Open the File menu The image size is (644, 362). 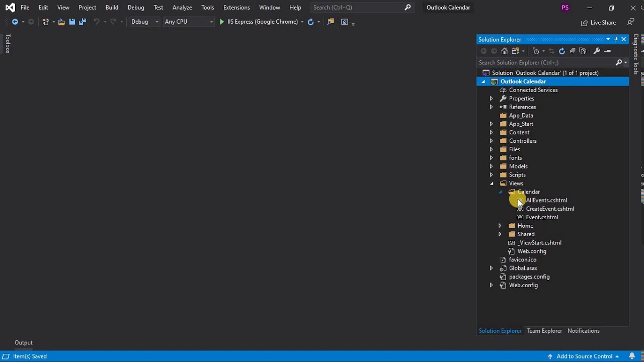point(25,8)
